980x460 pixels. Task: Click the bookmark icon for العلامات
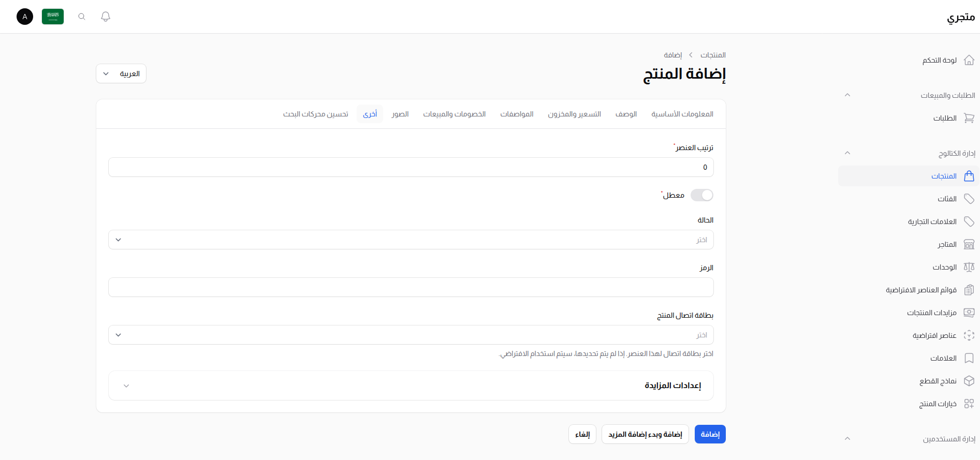pos(969,358)
